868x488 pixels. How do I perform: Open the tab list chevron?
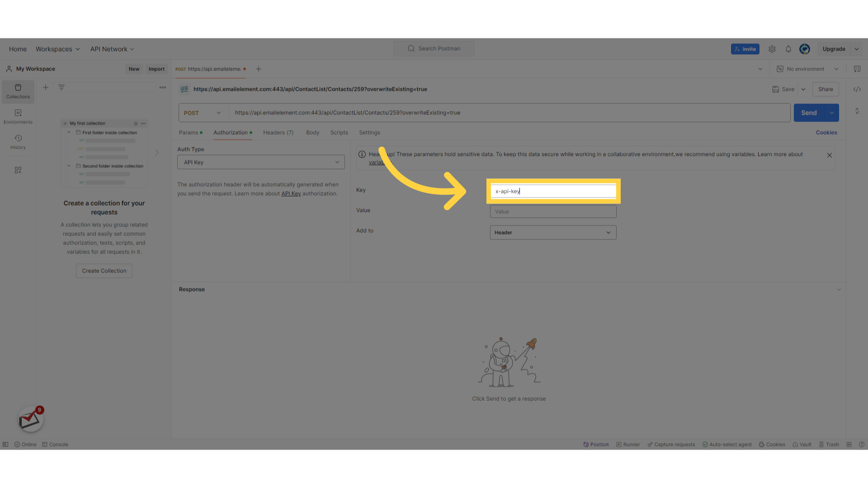760,69
